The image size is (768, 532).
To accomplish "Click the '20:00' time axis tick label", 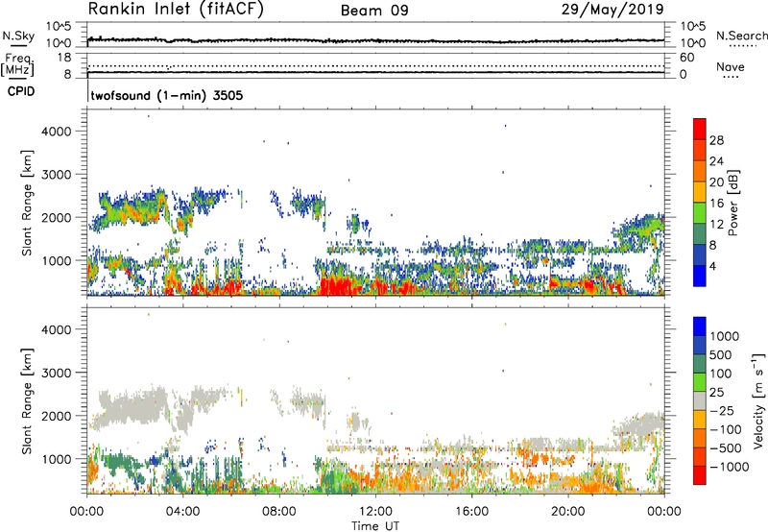I will pyautogui.click(x=567, y=512).
